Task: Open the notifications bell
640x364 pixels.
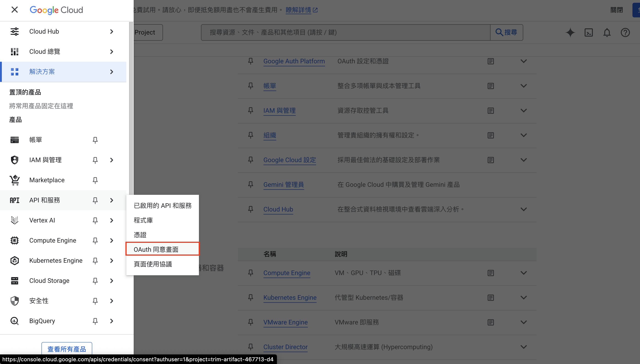Action: pyautogui.click(x=607, y=32)
